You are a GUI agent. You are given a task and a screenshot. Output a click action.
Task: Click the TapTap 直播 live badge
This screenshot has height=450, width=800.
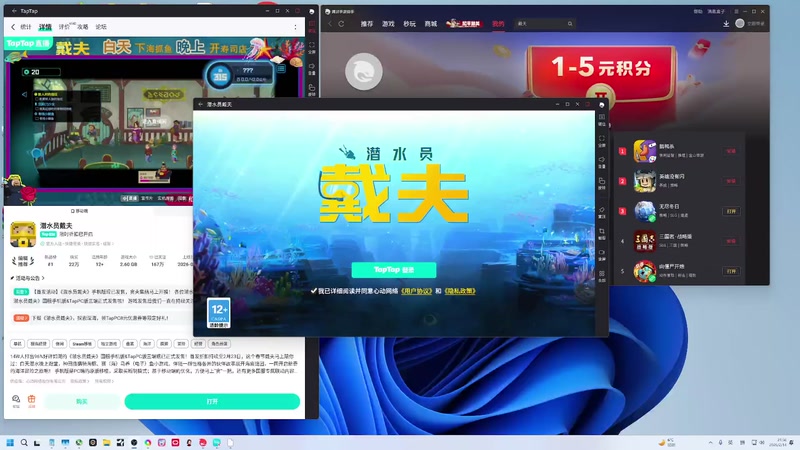click(28, 43)
